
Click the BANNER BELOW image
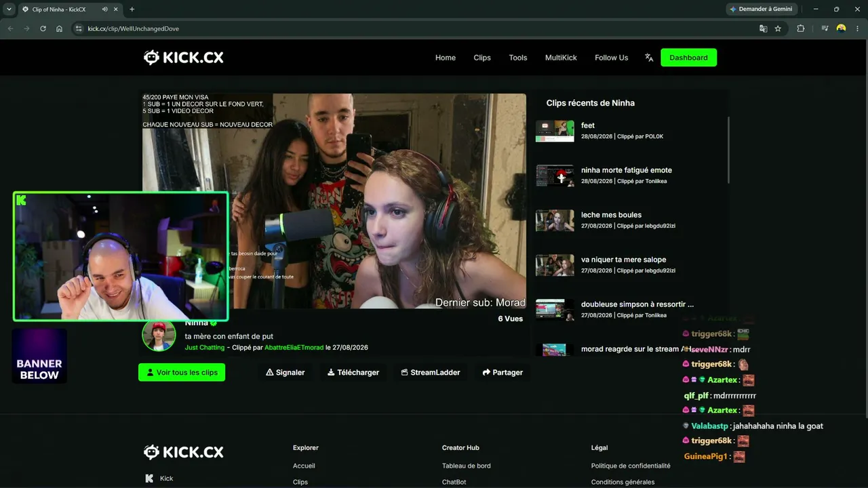tap(39, 356)
